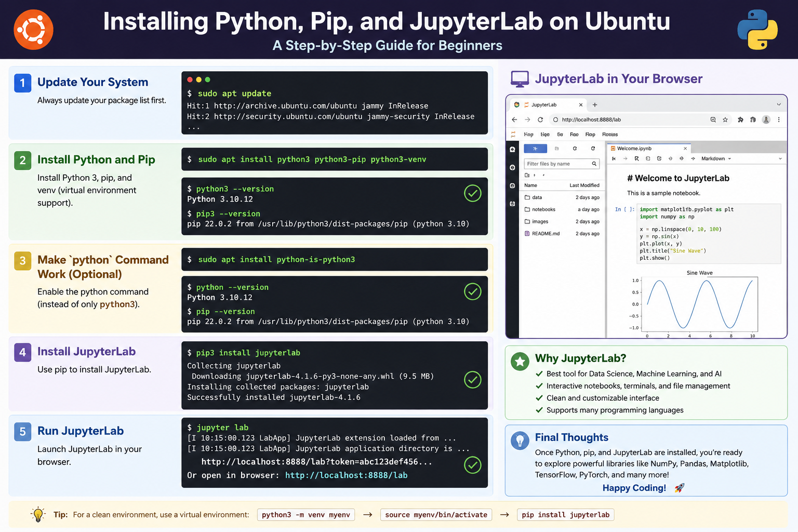Click the 'sudo apt install python-is-python3' command
This screenshot has height=532, width=798.
(276, 260)
